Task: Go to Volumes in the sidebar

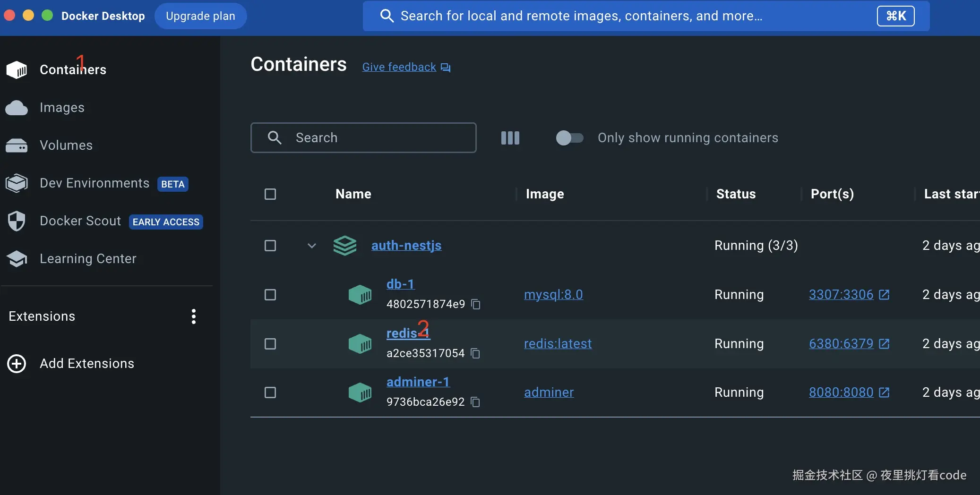Action: pos(66,145)
